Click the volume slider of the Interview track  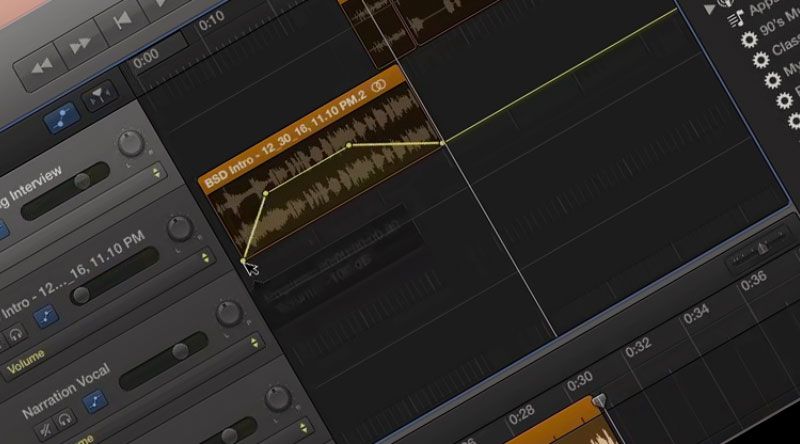[x=65, y=190]
